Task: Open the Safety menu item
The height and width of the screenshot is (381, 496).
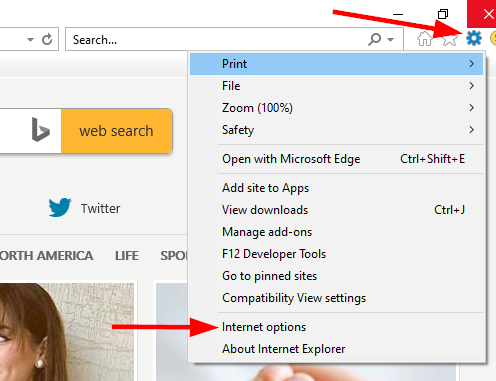Action: point(336,130)
